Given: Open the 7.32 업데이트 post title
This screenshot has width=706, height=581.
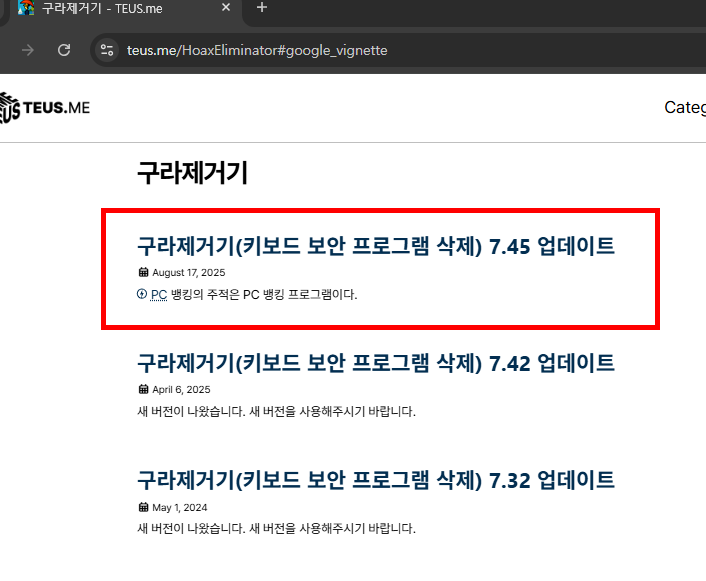Looking at the screenshot, I should [x=376, y=480].
